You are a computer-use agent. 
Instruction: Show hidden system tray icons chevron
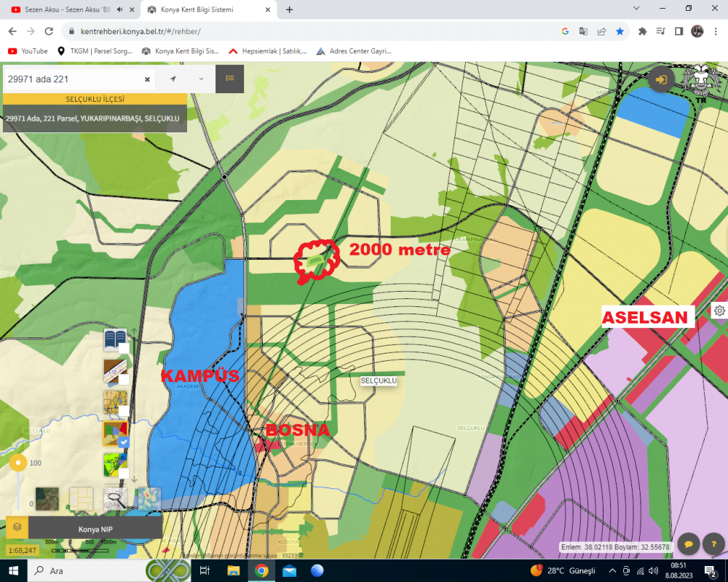(x=612, y=570)
